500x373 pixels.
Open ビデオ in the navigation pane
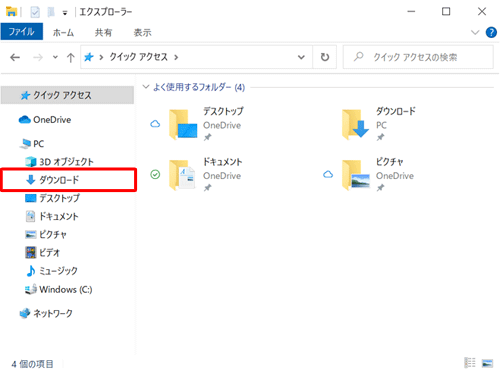pos(43,252)
